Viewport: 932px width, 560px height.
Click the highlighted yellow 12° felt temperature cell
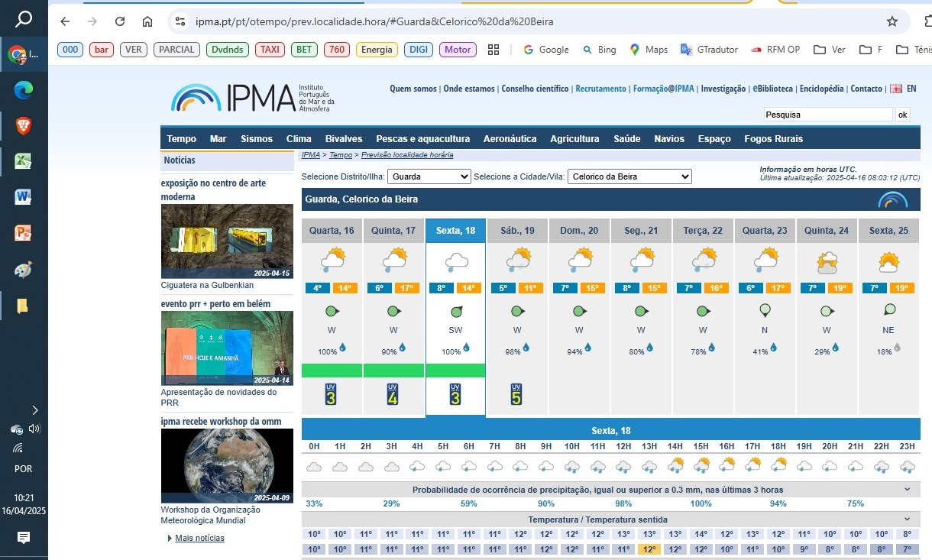[x=649, y=549]
